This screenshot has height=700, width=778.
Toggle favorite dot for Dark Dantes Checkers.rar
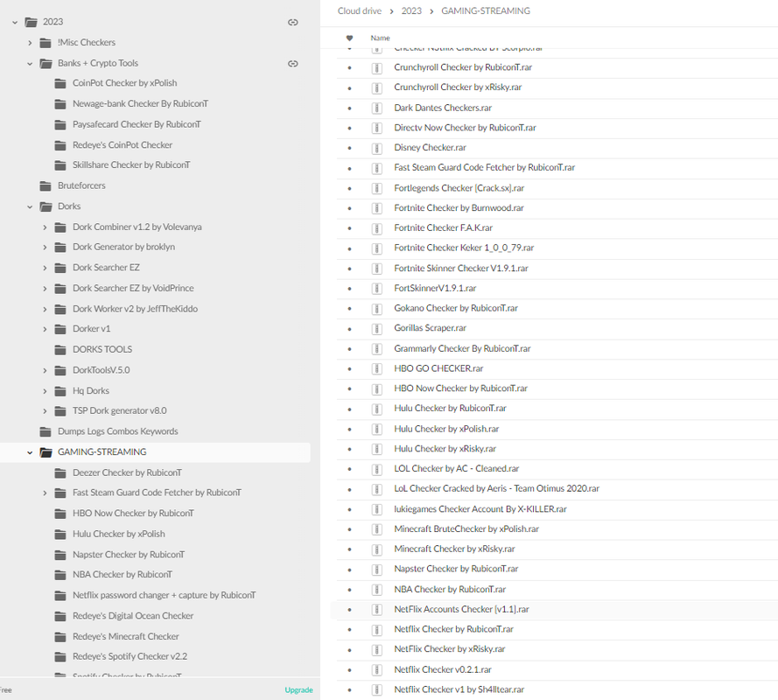(349, 108)
